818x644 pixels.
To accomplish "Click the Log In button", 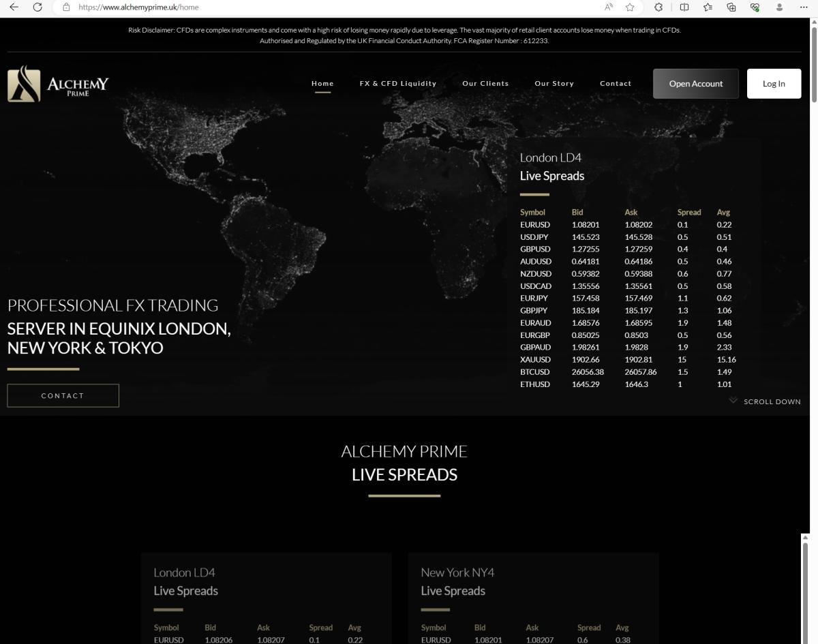I will tap(774, 84).
